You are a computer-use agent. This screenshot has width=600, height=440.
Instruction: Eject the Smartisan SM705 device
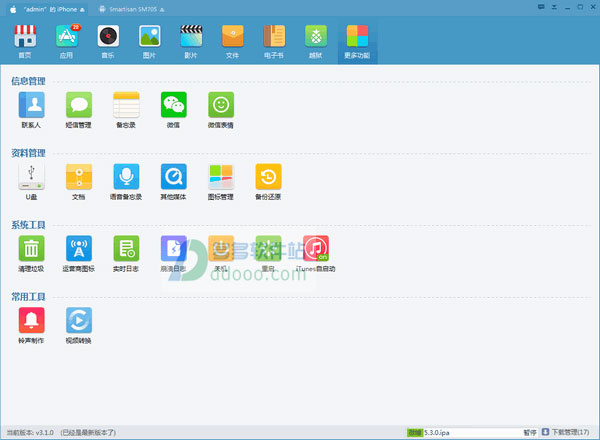[x=162, y=10]
